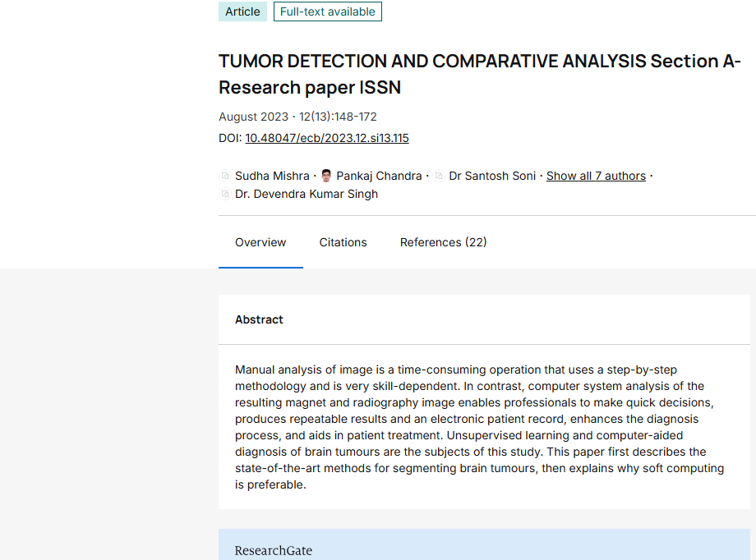Click the avatar icon beside Dr. Devendra Kumar Singh
756x560 pixels.
225,195
